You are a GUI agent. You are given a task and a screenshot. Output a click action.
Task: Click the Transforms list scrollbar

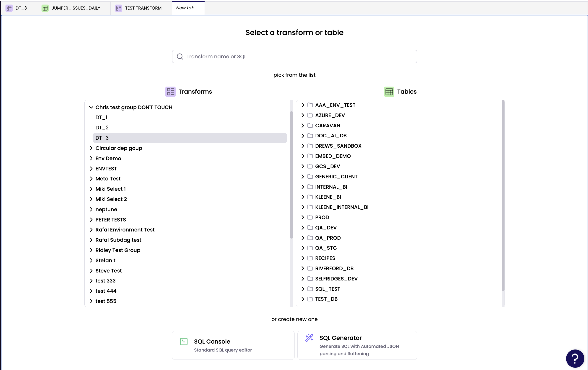click(x=291, y=175)
